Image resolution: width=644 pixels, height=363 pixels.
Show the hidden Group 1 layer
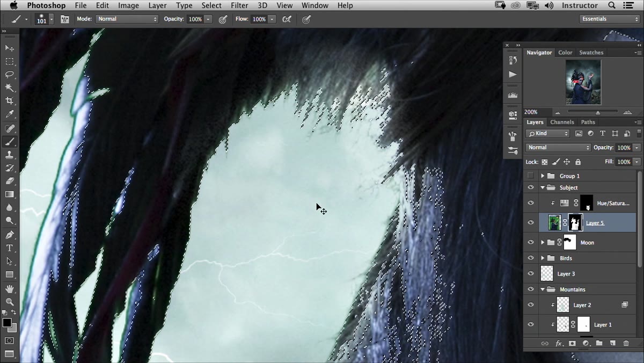(x=531, y=176)
